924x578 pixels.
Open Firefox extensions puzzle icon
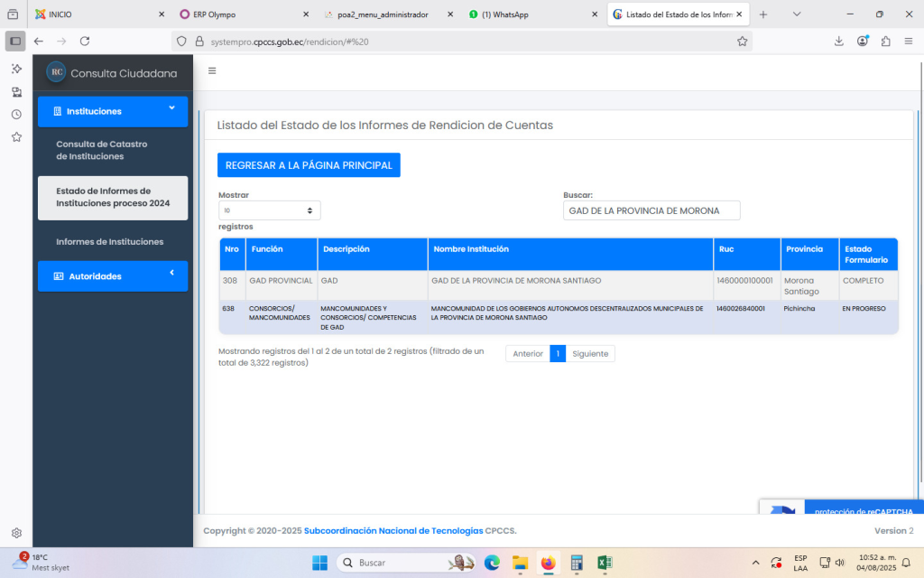[x=885, y=41]
